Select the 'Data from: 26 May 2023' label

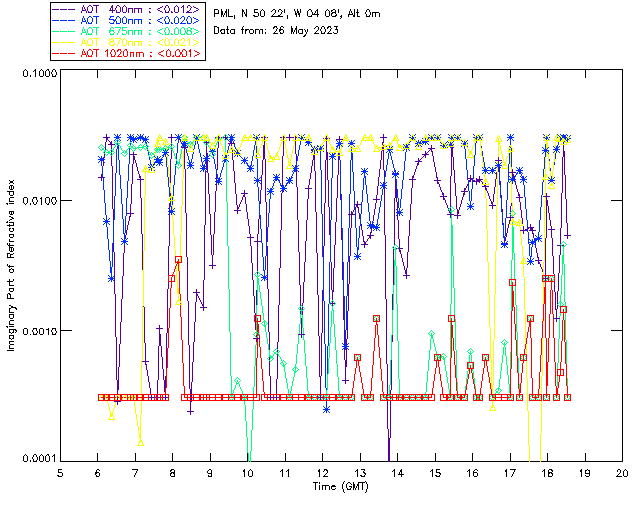[276, 30]
